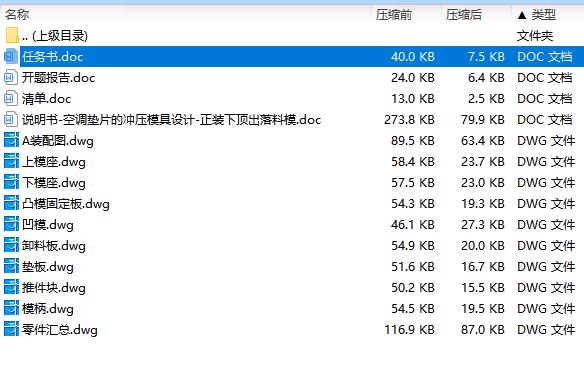Select the file name 下模座.dwg
Image resolution: width=584 pixels, height=383 pixels.
[x=54, y=183]
